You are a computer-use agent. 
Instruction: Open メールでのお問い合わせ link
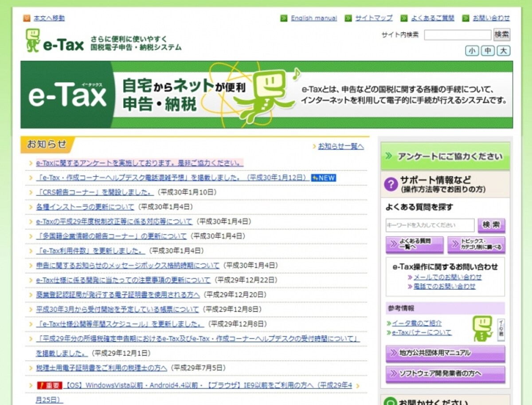pyautogui.click(x=448, y=277)
